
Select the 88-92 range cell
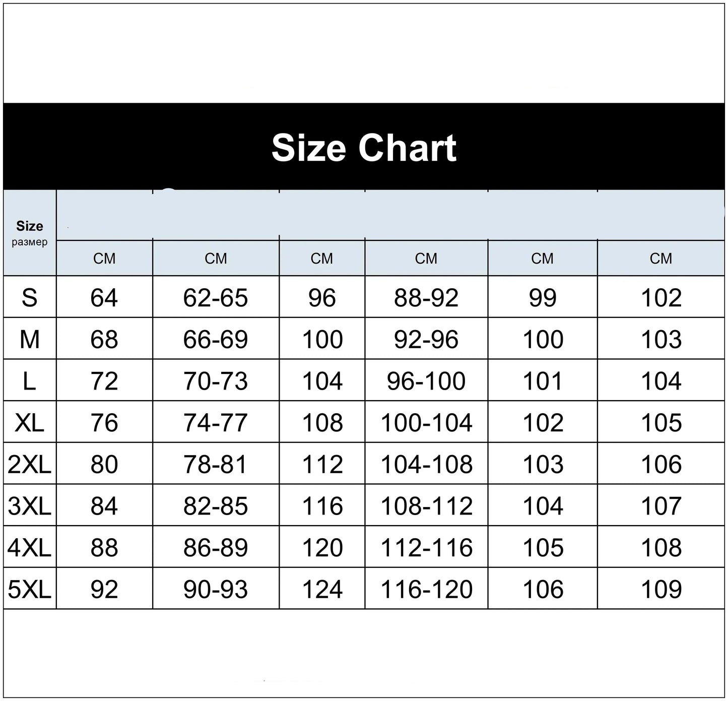tap(426, 297)
